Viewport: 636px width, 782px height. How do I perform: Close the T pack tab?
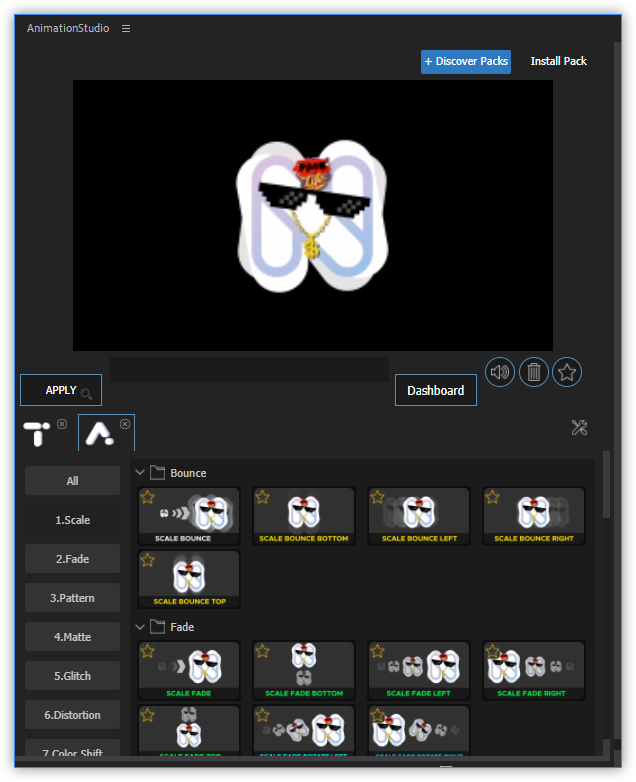tap(62, 424)
